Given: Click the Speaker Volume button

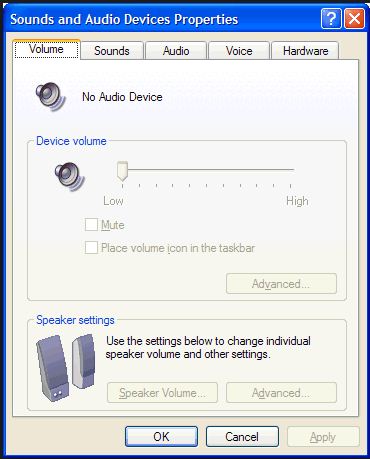Looking at the screenshot, I should click(x=162, y=393).
